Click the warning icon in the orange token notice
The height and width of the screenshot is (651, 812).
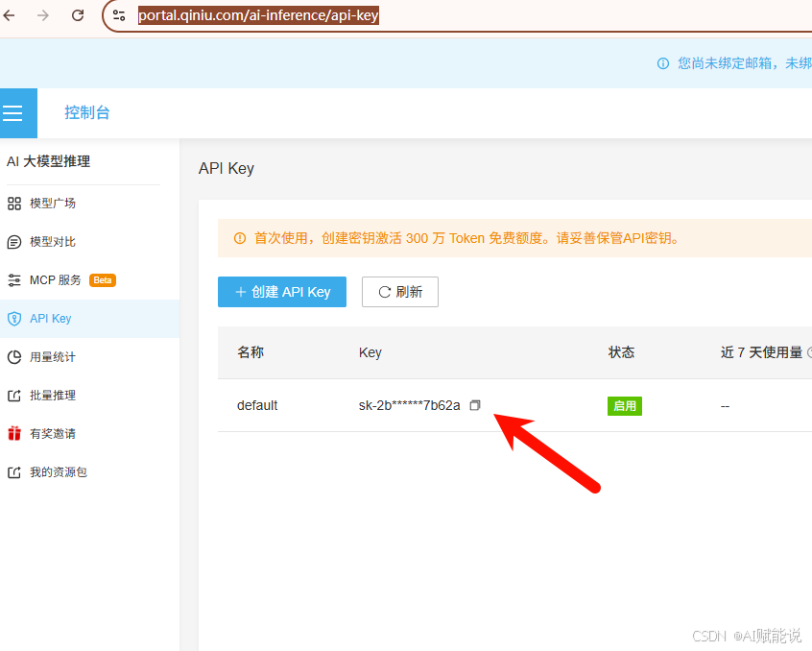point(240,238)
